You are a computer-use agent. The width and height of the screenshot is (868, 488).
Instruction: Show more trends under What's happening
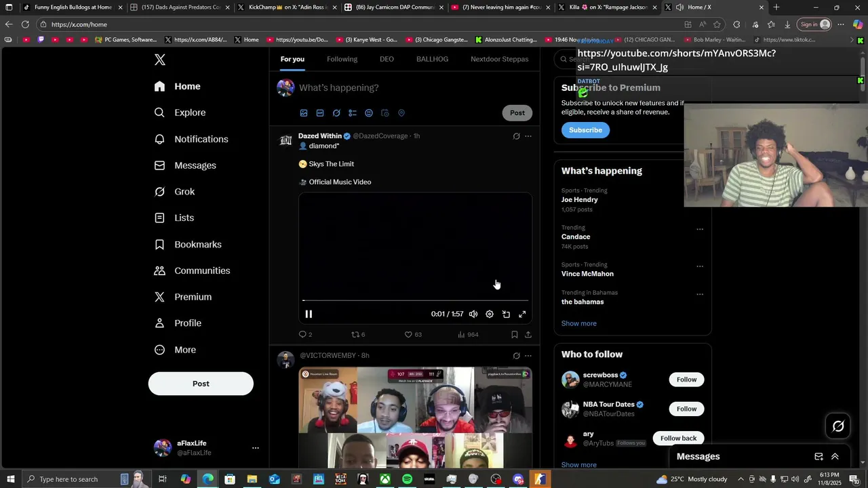[x=579, y=323]
